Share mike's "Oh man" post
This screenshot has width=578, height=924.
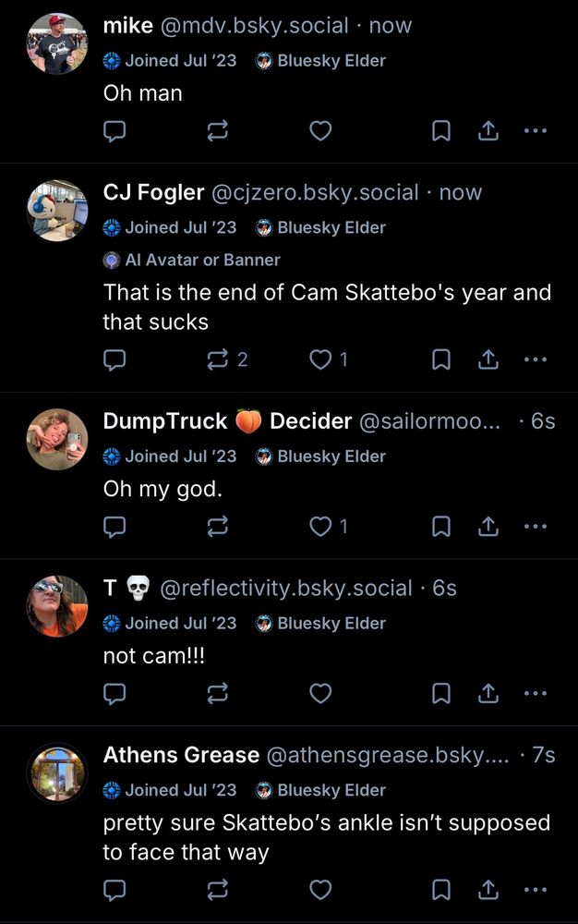(488, 130)
